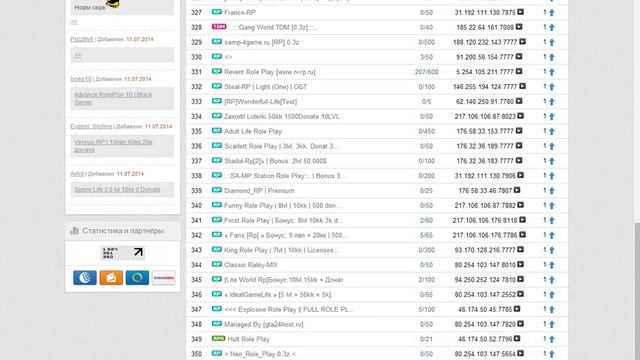This screenshot has height=360, width=640.
Task: Select the 0/450 players value for Adult Life
Action: coord(426,131)
